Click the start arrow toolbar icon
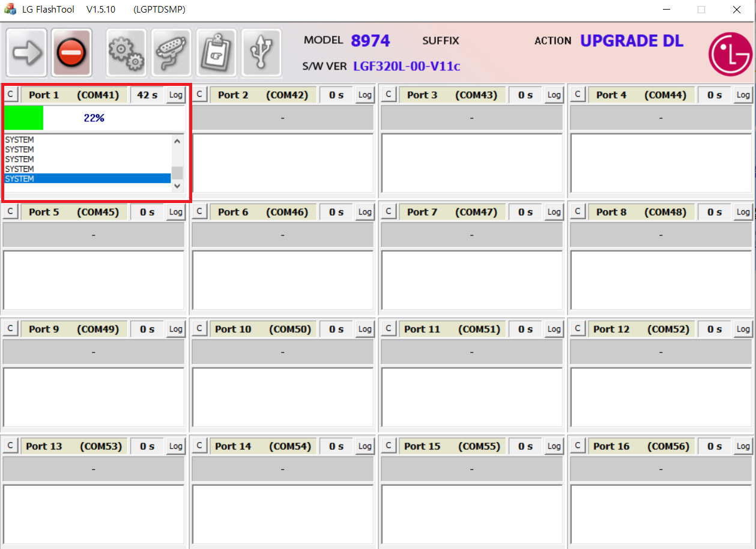The image size is (756, 549). (x=27, y=53)
